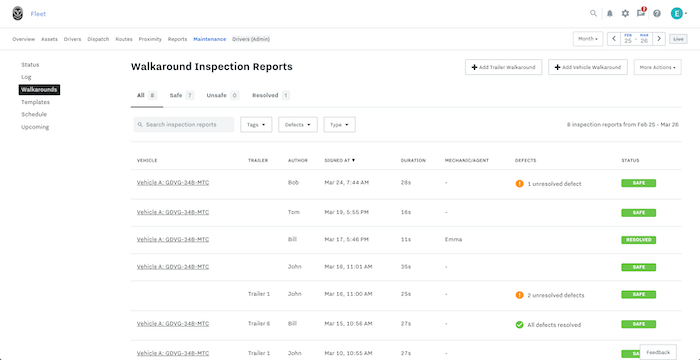Viewport: 700px width, 360px height.
Task: Expand the Tags filter dropdown
Action: (x=256, y=125)
